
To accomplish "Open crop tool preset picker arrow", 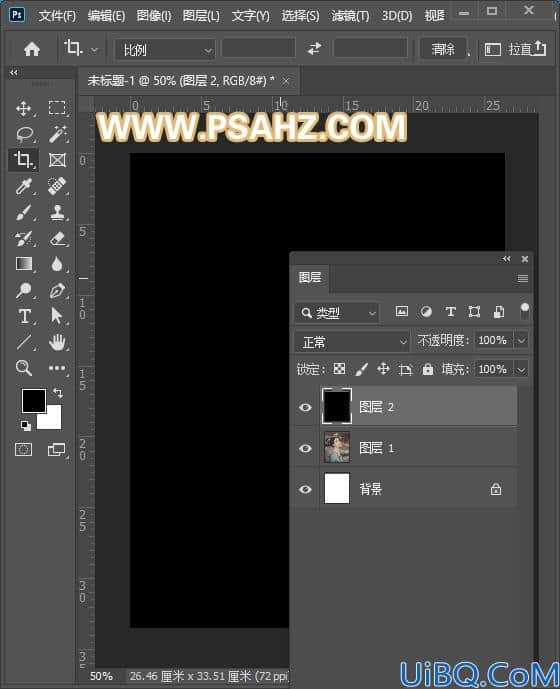I will (x=95, y=50).
